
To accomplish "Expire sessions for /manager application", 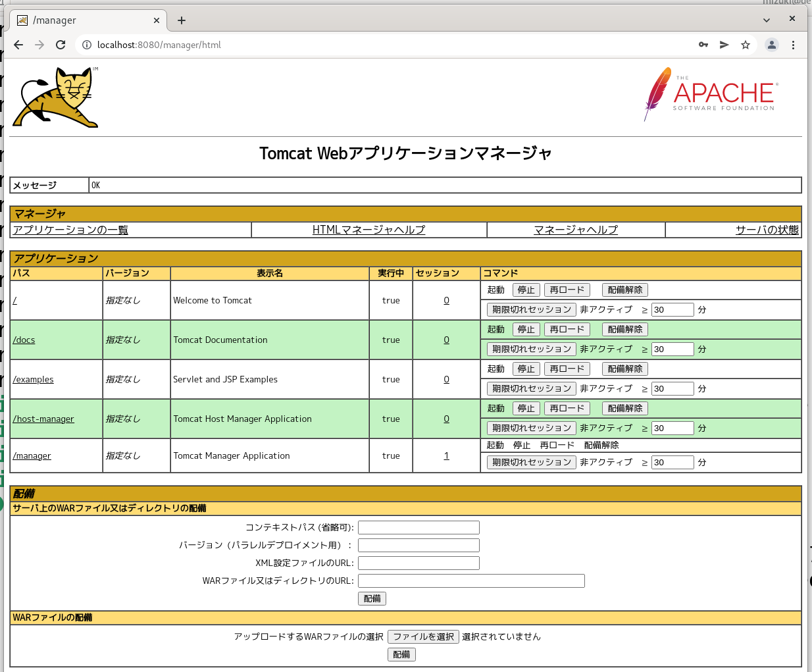I will pos(532,462).
